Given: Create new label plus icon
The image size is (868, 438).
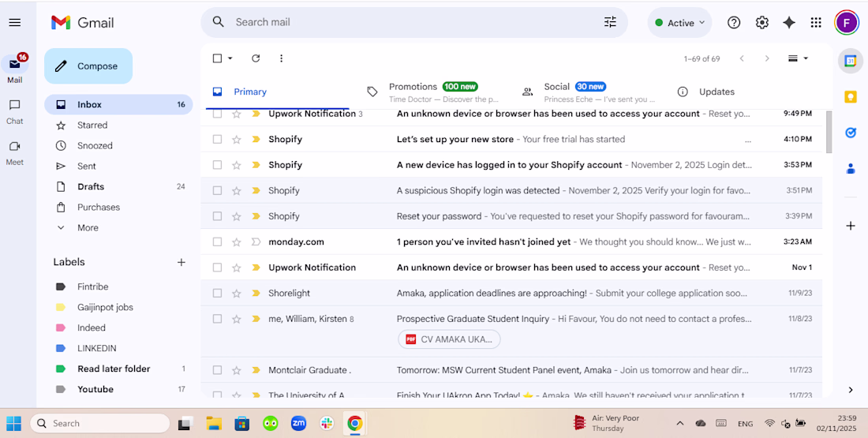Looking at the screenshot, I should click(181, 262).
